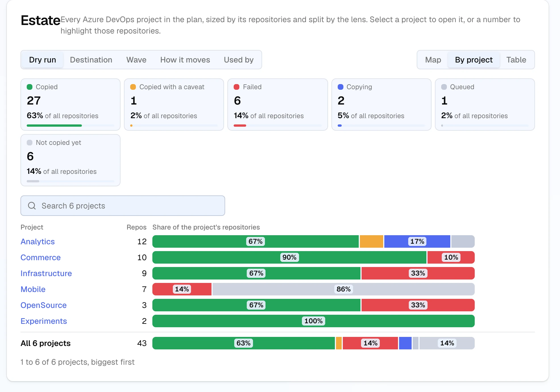Switch to the Map view
560x392 pixels.
433,60
